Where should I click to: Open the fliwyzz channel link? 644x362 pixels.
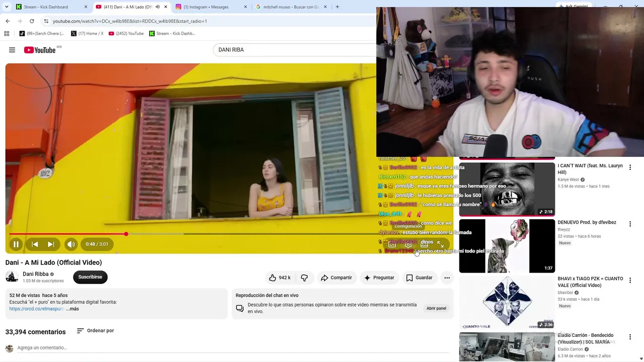pyautogui.click(x=563, y=230)
